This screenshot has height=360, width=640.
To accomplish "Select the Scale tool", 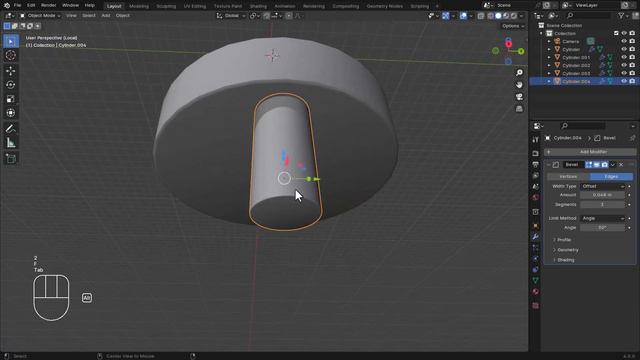I will (x=11, y=99).
